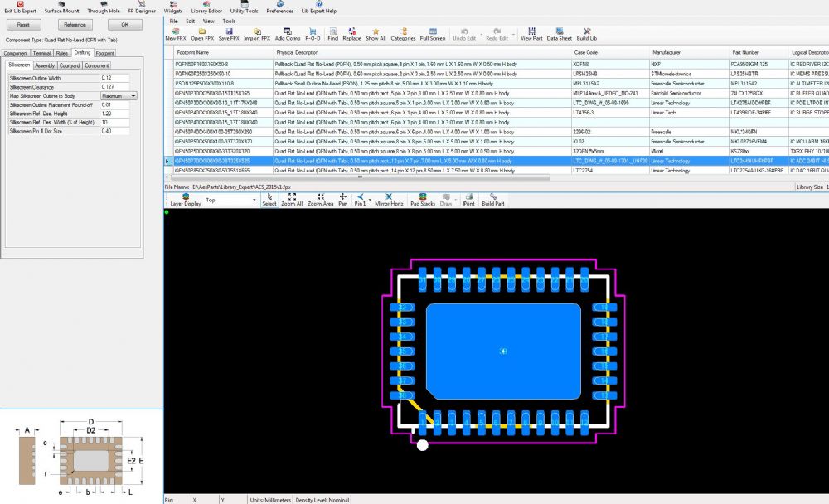829x504 pixels.
Task: Click Mirror Horiz icon
Action: pos(389,199)
